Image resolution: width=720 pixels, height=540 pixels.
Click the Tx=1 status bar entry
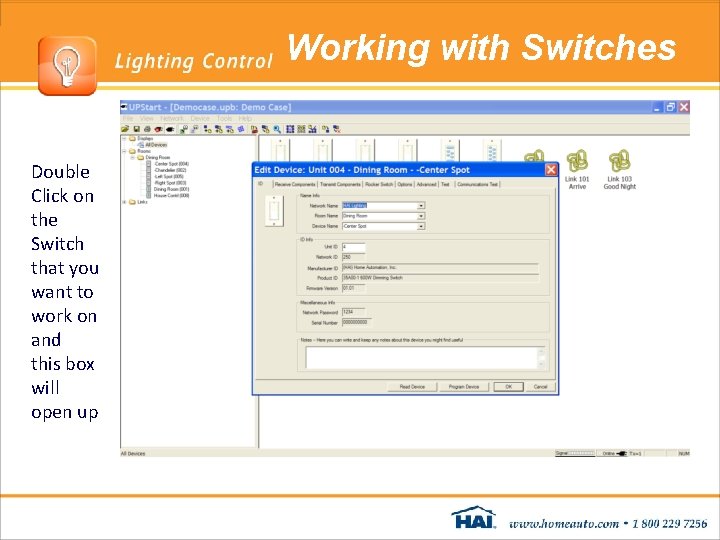636,453
